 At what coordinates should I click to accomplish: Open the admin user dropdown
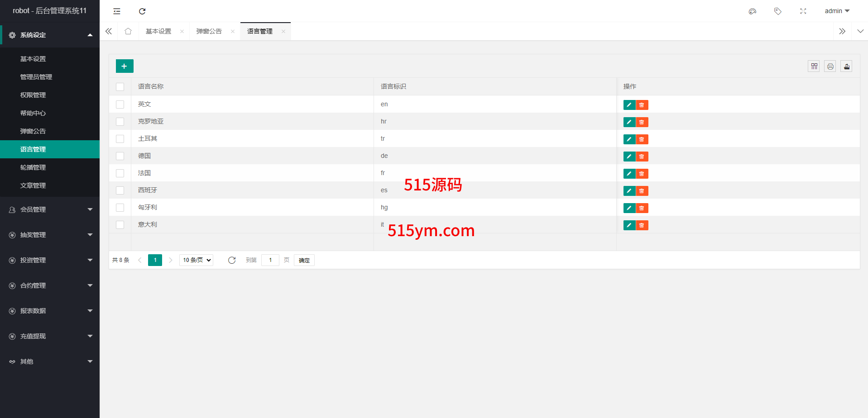pos(837,11)
